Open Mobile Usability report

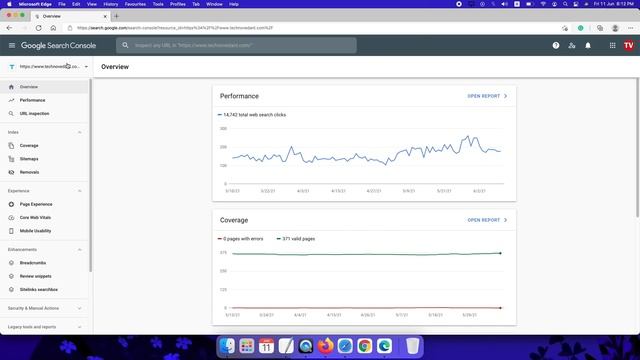pos(44,231)
